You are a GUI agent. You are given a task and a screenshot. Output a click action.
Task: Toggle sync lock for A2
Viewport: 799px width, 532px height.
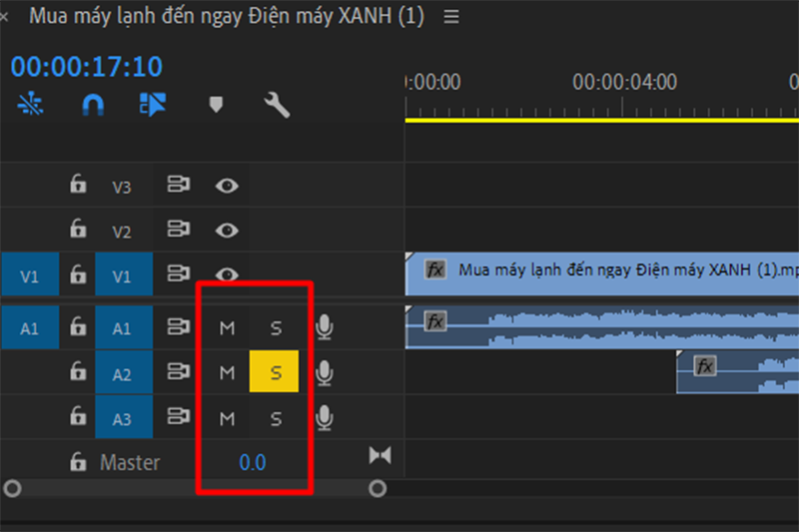coord(179,371)
